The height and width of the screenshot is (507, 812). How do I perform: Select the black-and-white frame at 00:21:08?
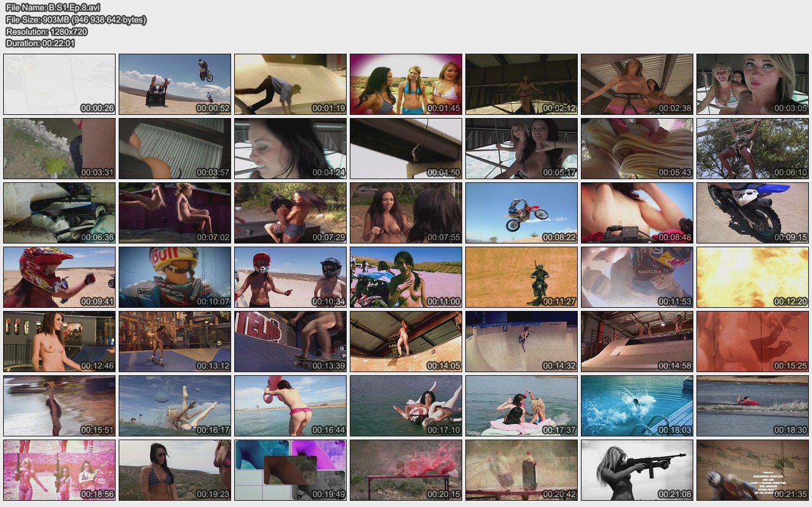coord(637,470)
